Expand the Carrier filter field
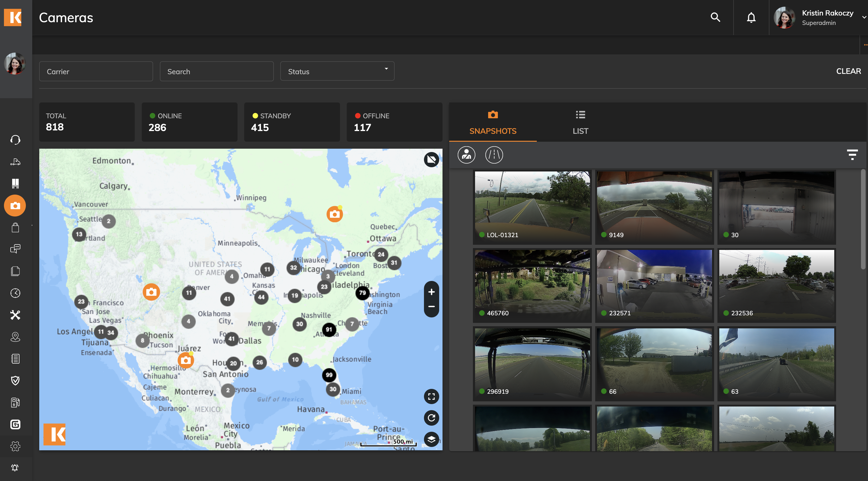The image size is (868, 481). click(96, 71)
